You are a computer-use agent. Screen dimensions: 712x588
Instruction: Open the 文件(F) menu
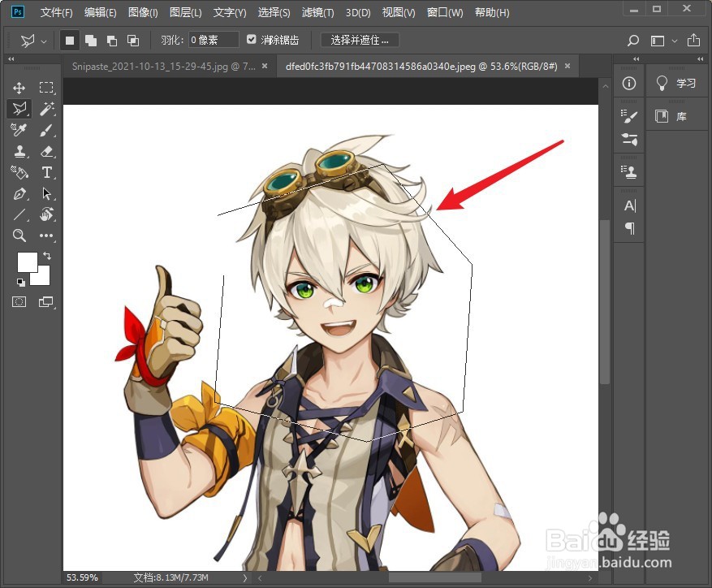56,13
